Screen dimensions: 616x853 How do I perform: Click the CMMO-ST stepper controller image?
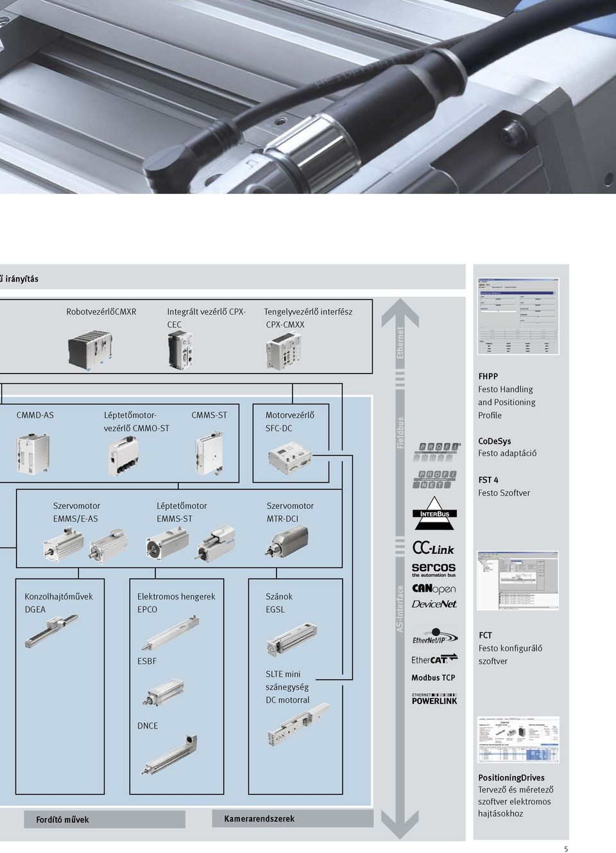click(x=123, y=456)
